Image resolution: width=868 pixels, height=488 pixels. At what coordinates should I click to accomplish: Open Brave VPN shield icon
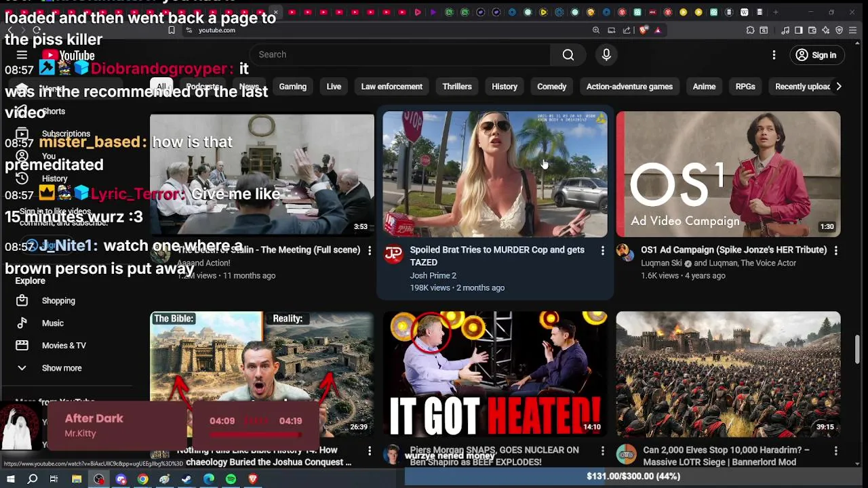(839, 30)
